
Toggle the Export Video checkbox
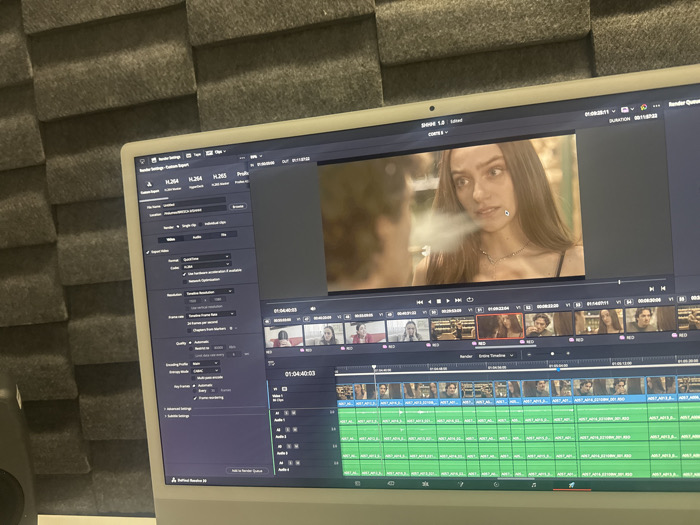(148, 253)
